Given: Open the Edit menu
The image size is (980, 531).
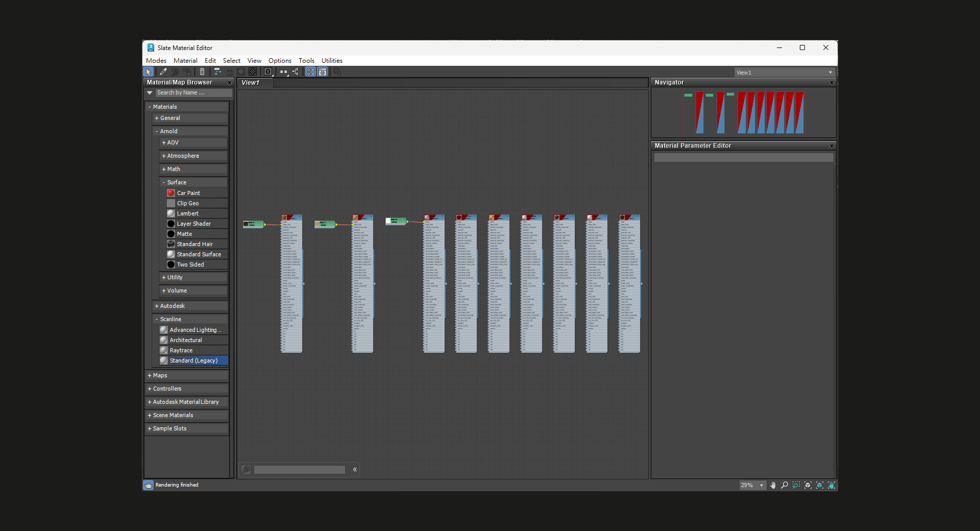Looking at the screenshot, I should (210, 61).
